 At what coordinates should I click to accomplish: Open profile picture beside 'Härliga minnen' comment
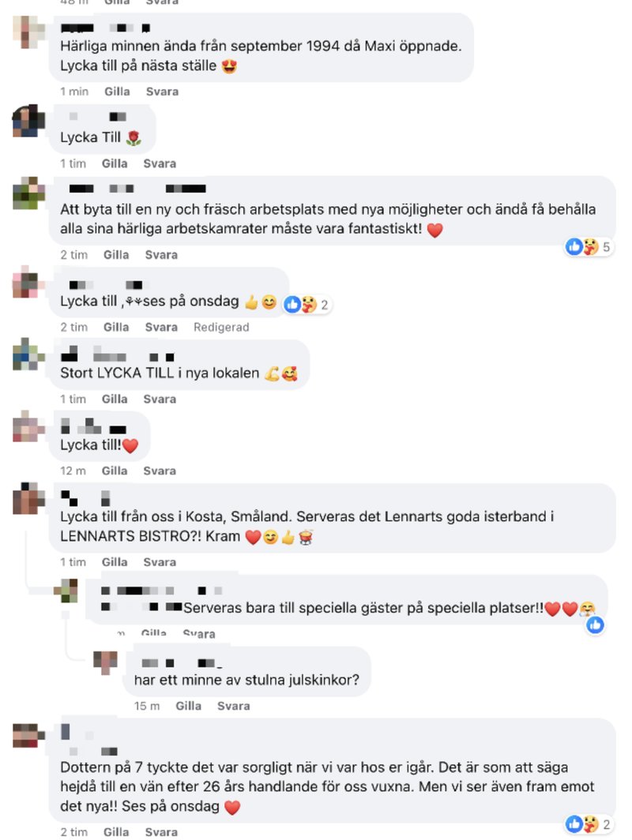(28, 32)
